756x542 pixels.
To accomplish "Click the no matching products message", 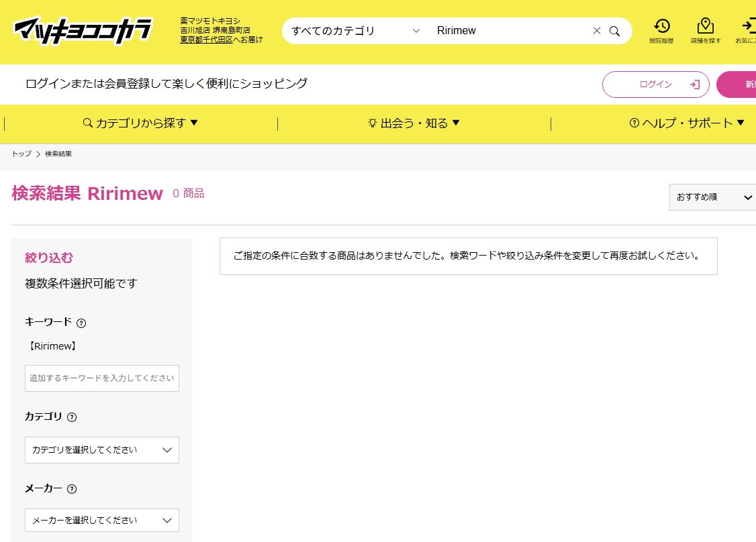I will coord(468,256).
